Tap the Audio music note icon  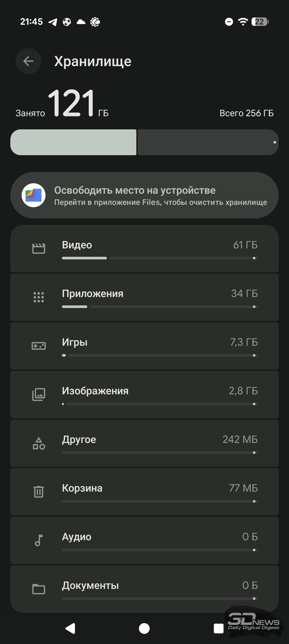[x=39, y=540]
